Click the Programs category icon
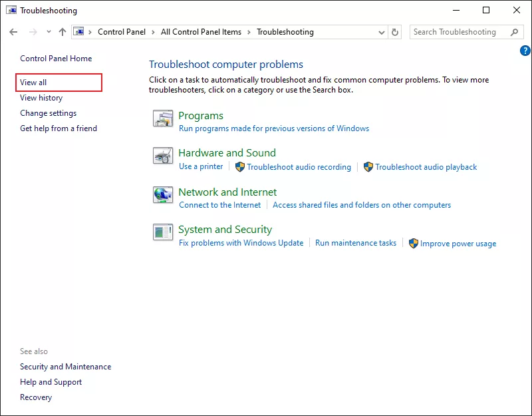This screenshot has width=532, height=416. tap(163, 118)
